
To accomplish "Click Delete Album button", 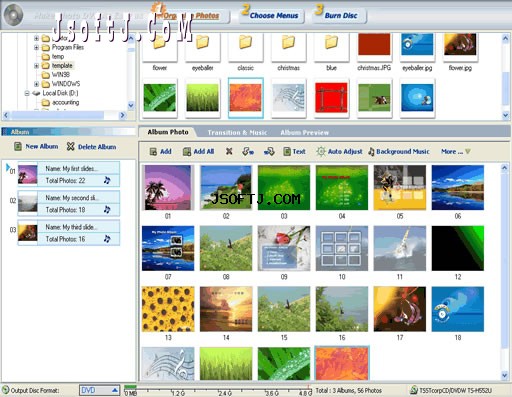I will (91, 146).
